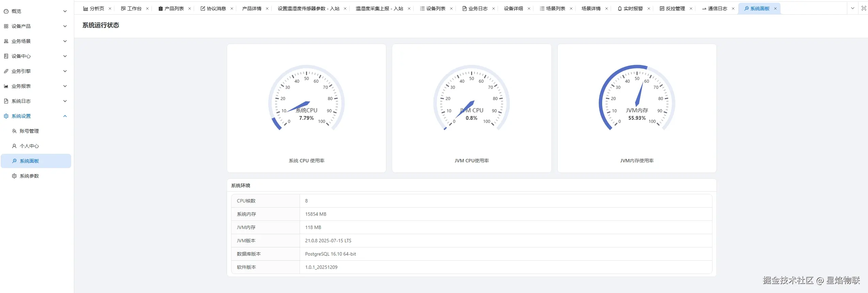Click the 15854 MB system memory value
Screen dimensions: 868x293
point(316,214)
